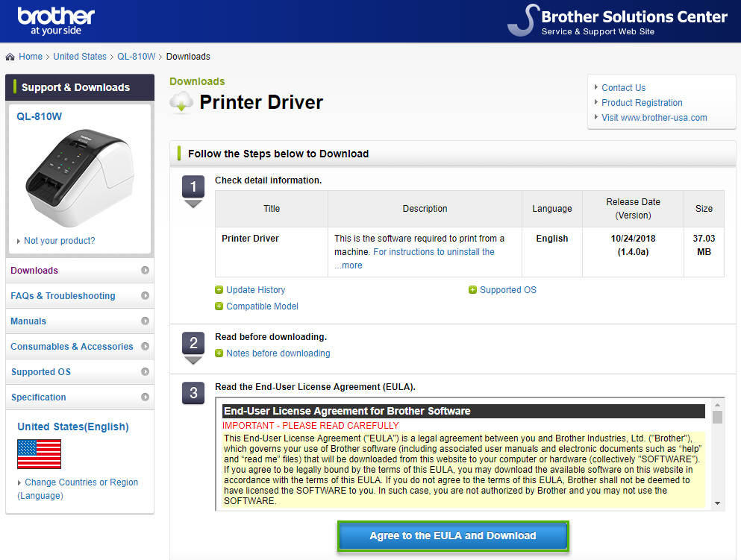Click the home icon in breadcrumb
Image resolution: width=741 pixels, height=560 pixels.
tap(10, 57)
